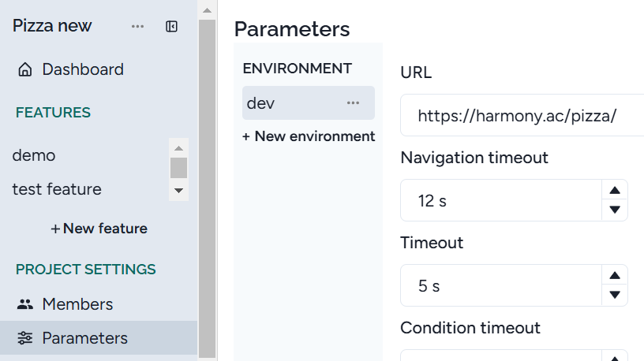Open the Pizza new project options menu
This screenshot has height=361, width=644.
[x=137, y=26]
